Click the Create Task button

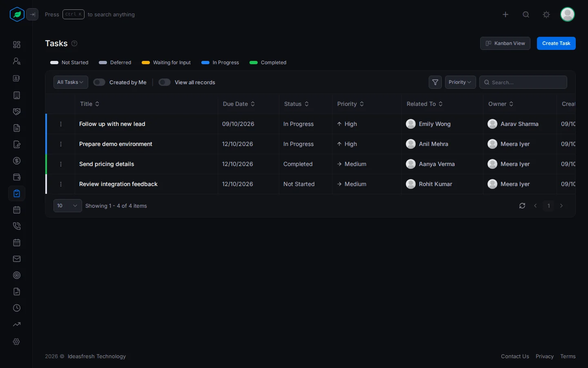click(x=556, y=43)
